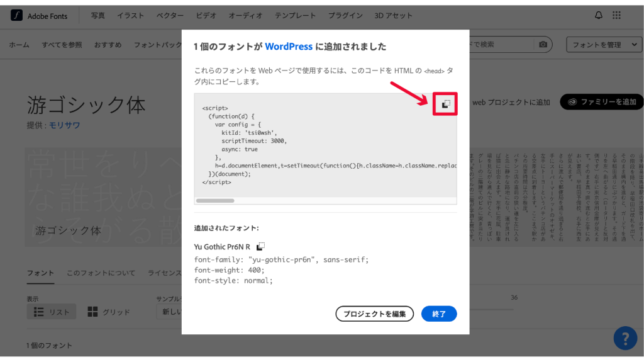Click the code box horizontal scrollbar
Viewport: 644px width, 362px height.
215,201
